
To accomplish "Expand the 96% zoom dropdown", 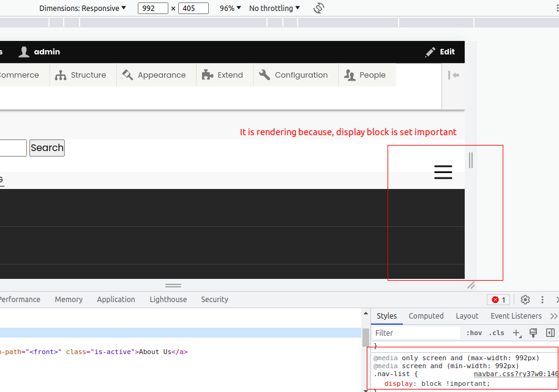I will click(230, 9).
